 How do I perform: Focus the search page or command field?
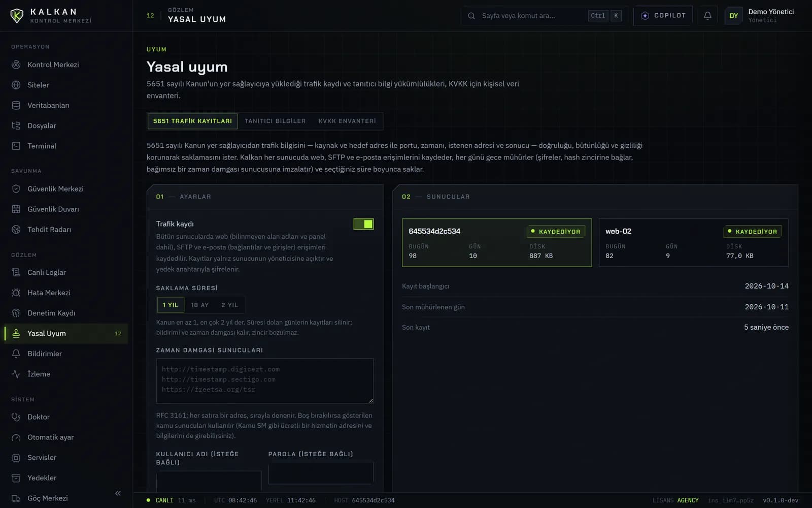[544, 16]
